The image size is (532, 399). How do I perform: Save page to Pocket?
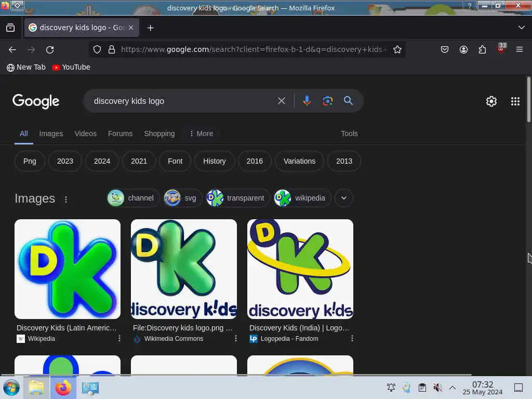click(x=445, y=49)
